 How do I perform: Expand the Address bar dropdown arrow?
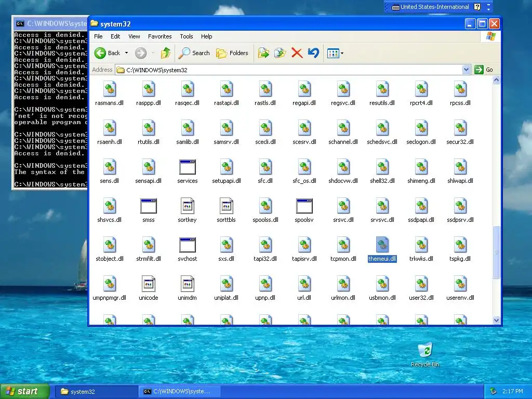click(x=466, y=70)
